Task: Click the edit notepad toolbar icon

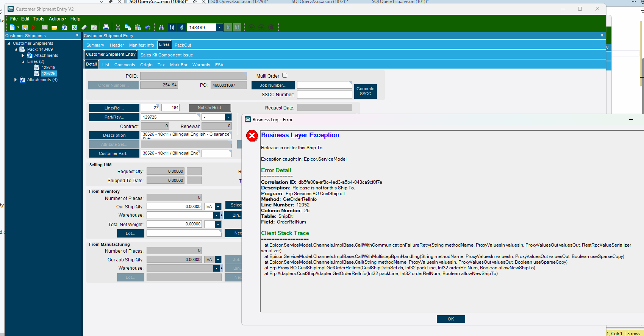Action: [94, 27]
